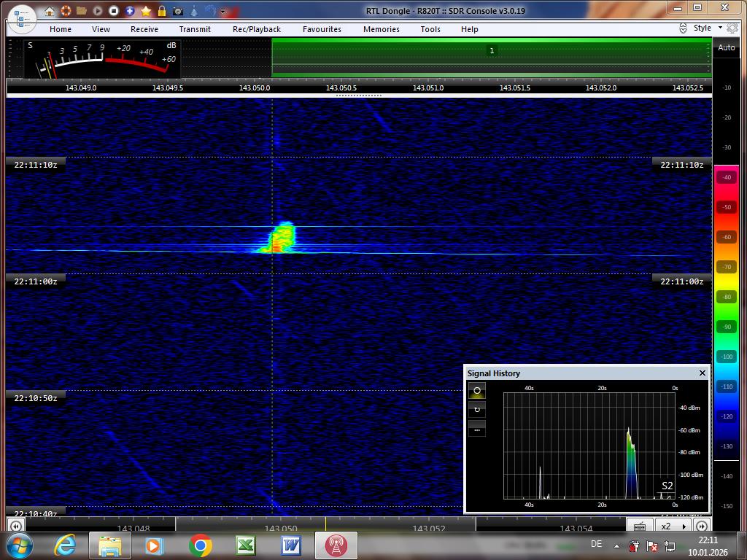Click the blue world map icon
Screen dimensions: 747x560
coord(210,10)
